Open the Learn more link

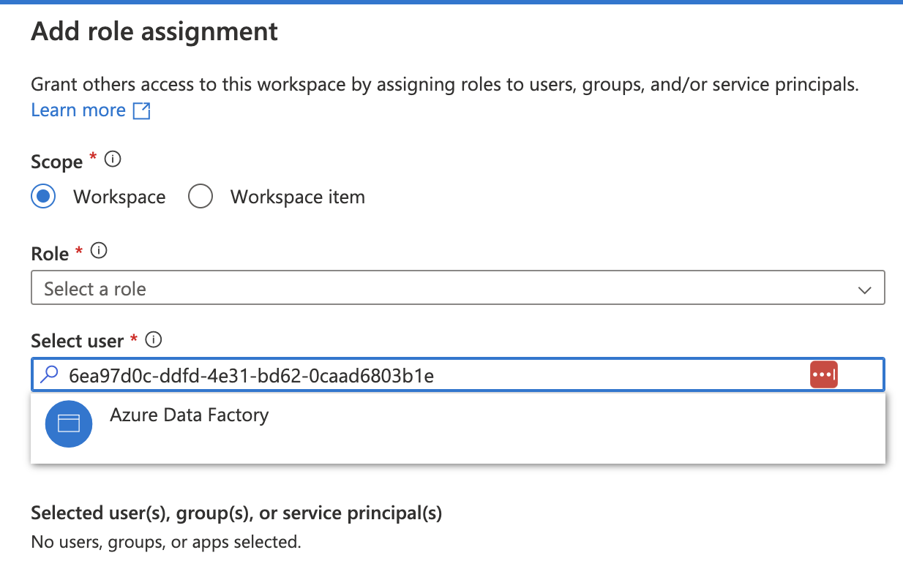78,110
